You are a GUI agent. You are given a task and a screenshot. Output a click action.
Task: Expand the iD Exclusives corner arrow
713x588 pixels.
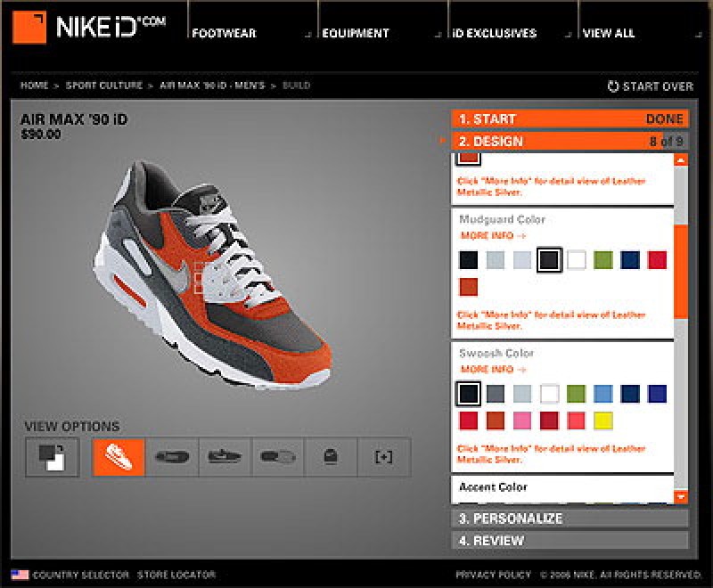(x=568, y=35)
